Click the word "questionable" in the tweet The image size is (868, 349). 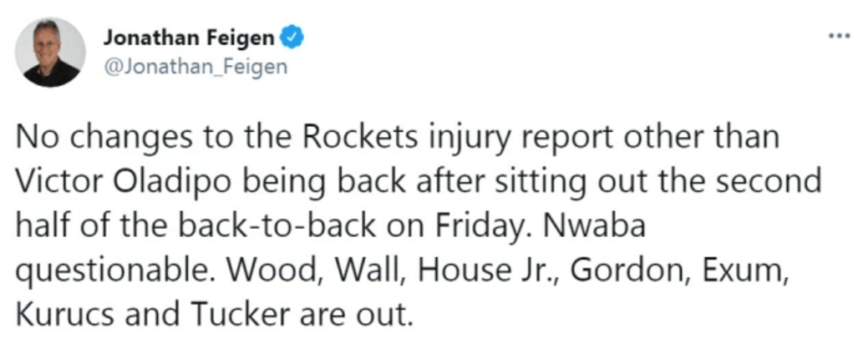click(113, 271)
